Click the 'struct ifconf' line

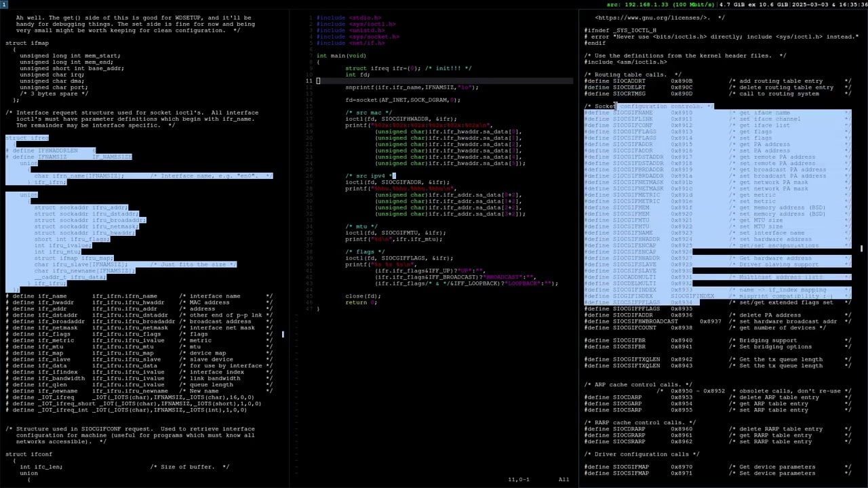(x=28, y=454)
